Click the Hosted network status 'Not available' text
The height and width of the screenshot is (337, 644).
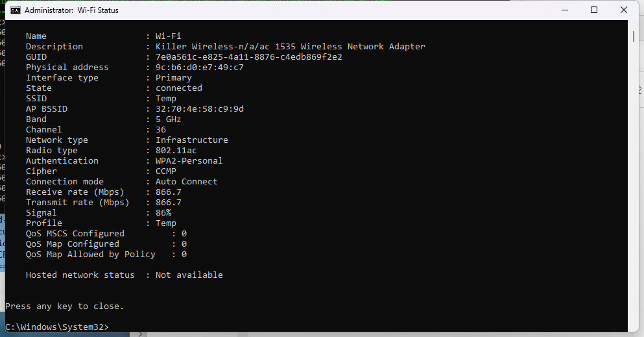[189, 275]
